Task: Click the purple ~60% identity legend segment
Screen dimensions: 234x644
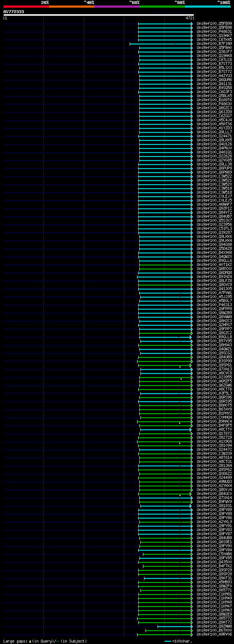Action: [x=117, y=6]
